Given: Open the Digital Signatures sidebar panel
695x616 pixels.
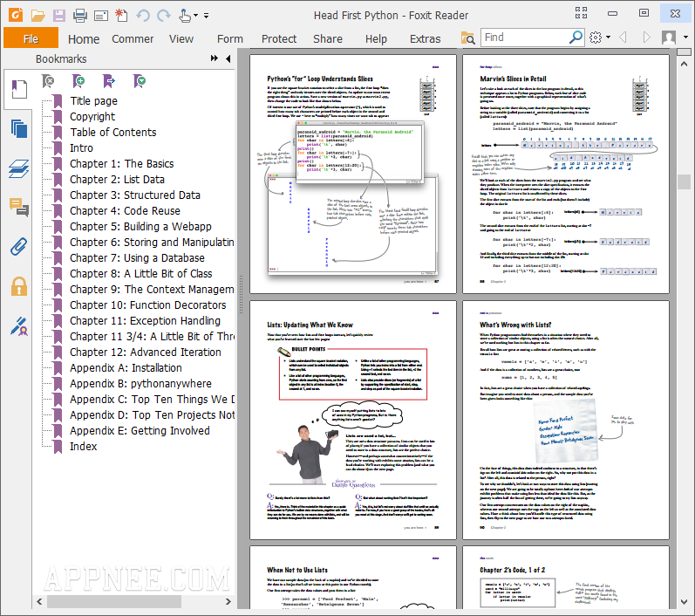Looking at the screenshot, I should (19, 326).
